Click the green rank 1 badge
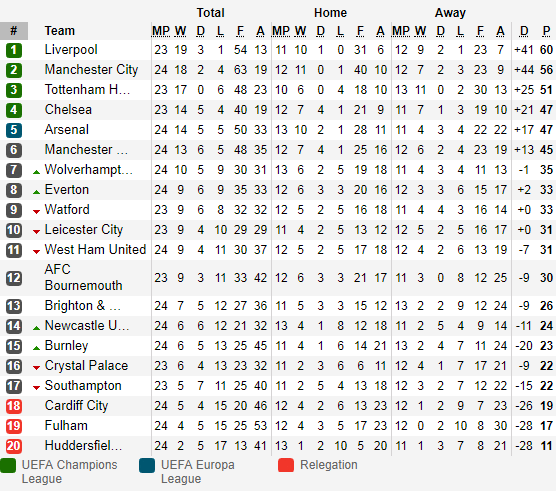The width and height of the screenshot is (556, 491). pyautogui.click(x=14, y=50)
